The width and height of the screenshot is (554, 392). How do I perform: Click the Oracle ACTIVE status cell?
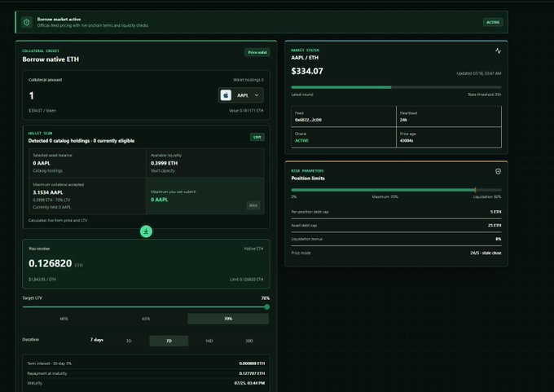coord(344,137)
